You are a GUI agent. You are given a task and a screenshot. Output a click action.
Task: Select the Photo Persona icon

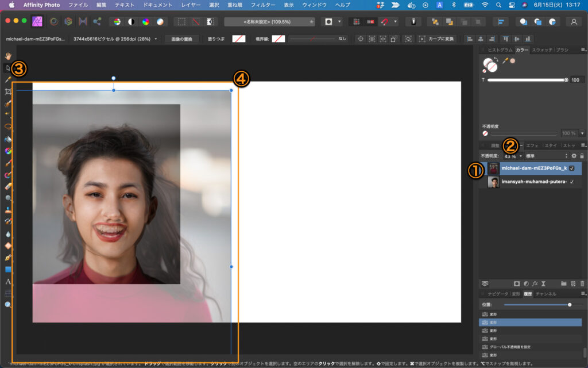click(38, 21)
